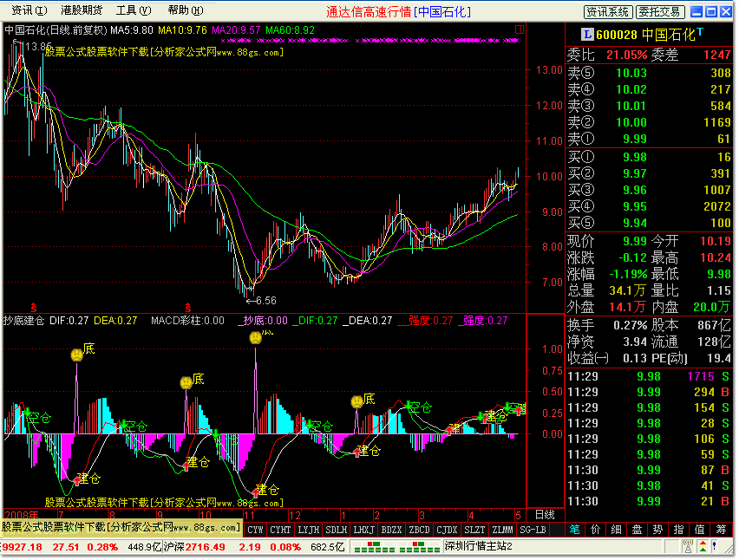This screenshot has width=739, height=560.
Task: Click the 买⑤ price 9.94
Action: click(x=635, y=224)
